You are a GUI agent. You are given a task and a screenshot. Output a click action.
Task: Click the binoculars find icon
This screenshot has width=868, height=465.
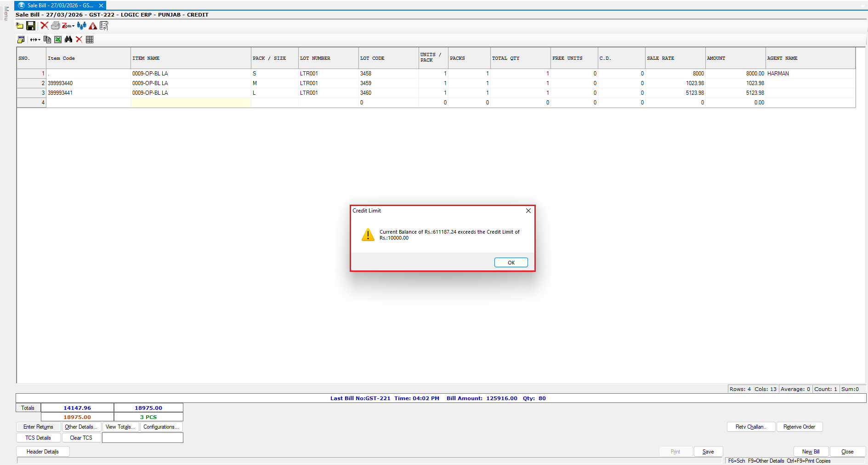tap(68, 40)
